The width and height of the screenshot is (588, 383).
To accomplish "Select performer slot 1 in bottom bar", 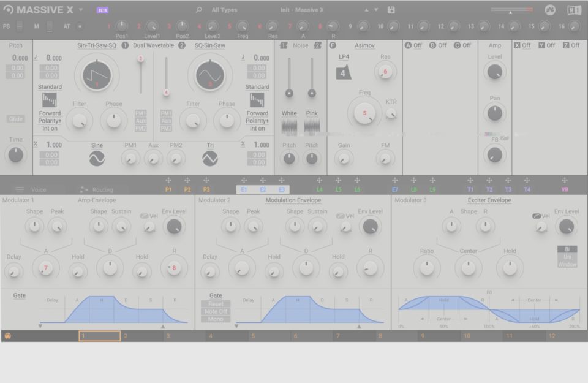I will tap(99, 336).
